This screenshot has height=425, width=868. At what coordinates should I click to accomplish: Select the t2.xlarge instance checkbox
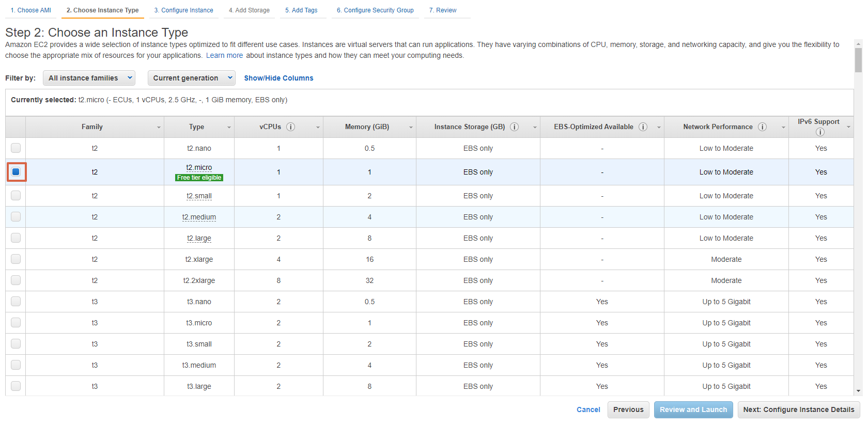click(x=16, y=259)
